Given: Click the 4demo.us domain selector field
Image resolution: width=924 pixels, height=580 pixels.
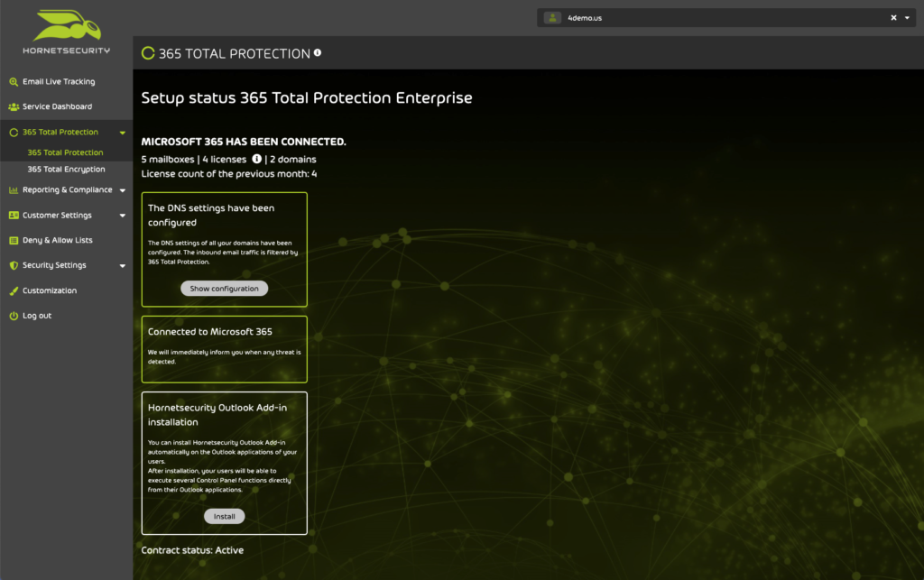Looking at the screenshot, I should tap(727, 18).
